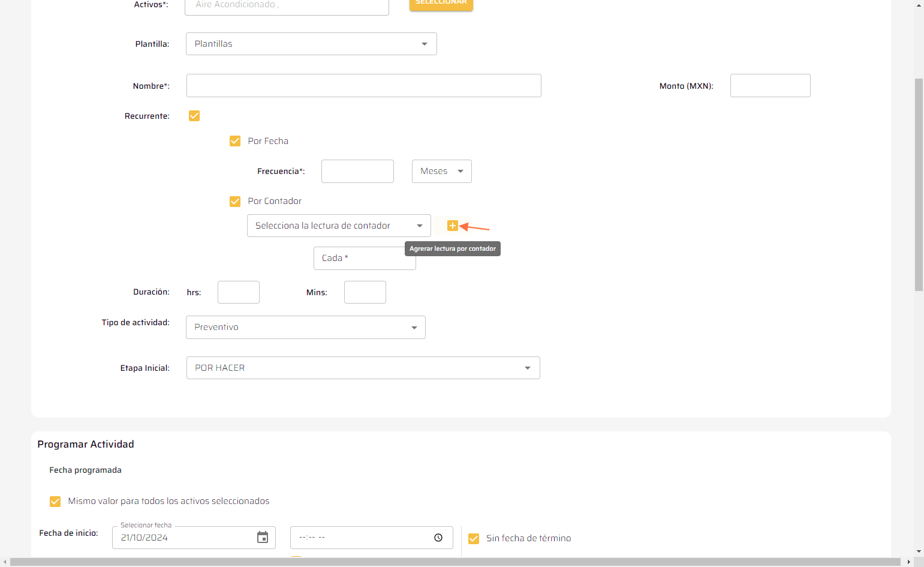This screenshot has width=924, height=567.
Task: Click the Programar Actividad heading
Action: tap(86, 444)
